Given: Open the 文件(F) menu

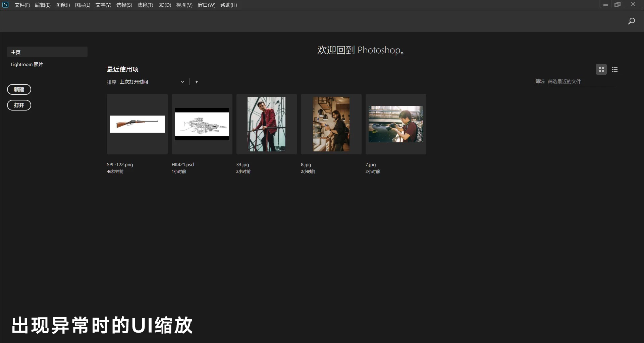Looking at the screenshot, I should pos(22,5).
